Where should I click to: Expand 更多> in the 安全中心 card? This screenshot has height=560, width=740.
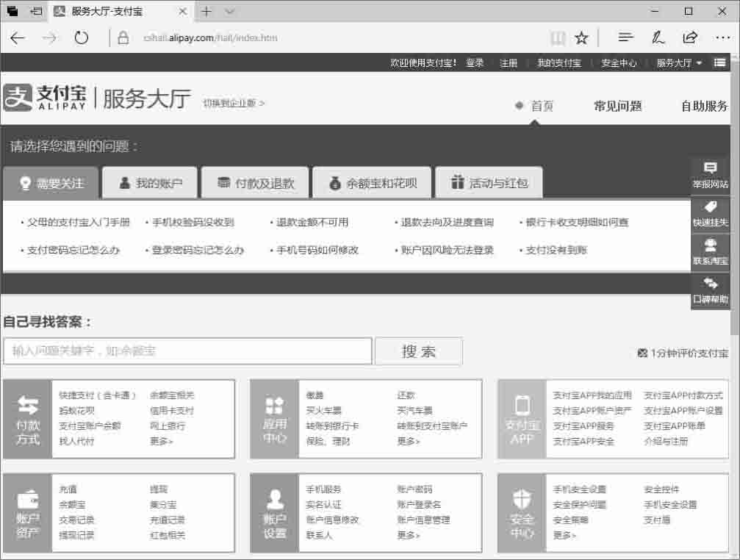(564, 536)
